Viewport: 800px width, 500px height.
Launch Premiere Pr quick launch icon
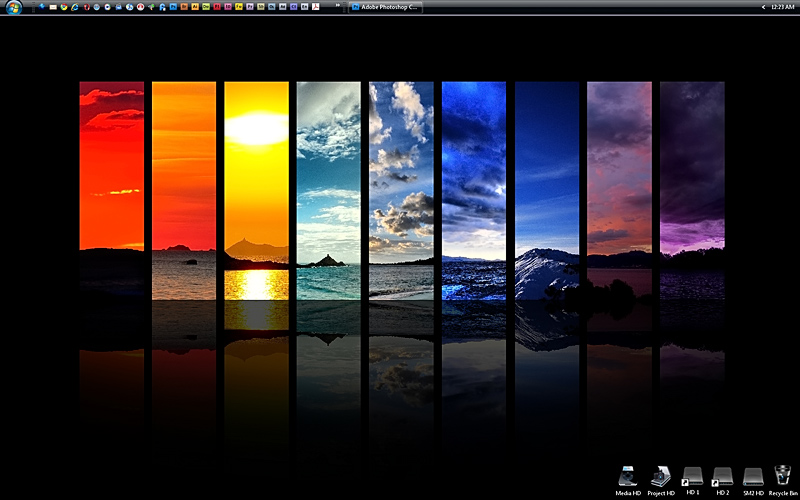pyautogui.click(x=249, y=7)
